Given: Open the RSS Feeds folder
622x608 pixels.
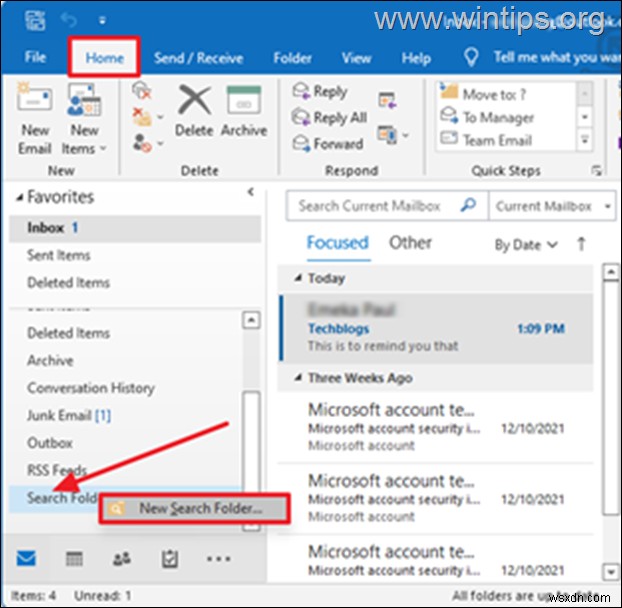Looking at the screenshot, I should (x=56, y=470).
